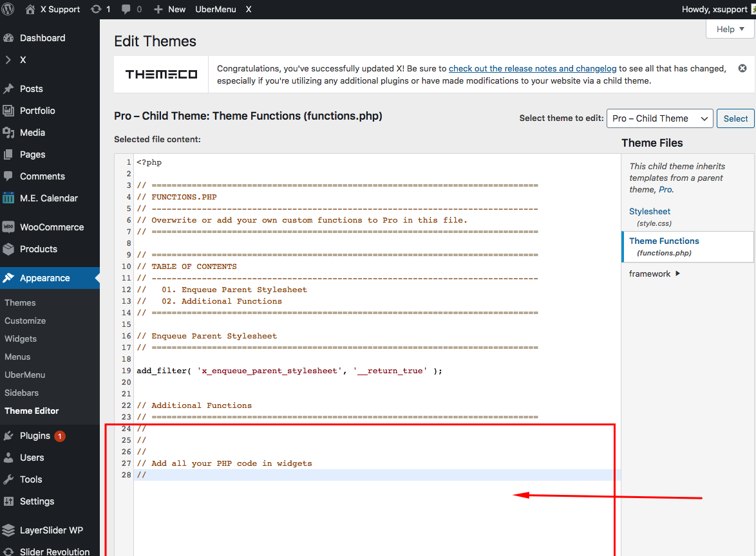Open the Theme Editor submenu item
756x556 pixels.
click(32, 411)
